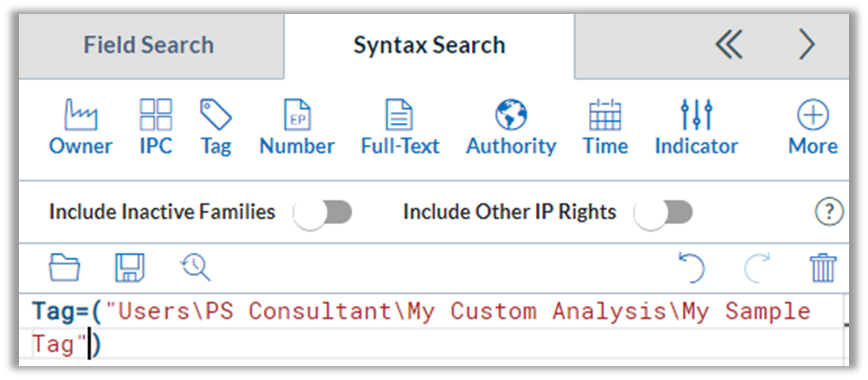Screen dimensions: 868x380
Task: Toggle Include Inactive Families switch
Action: [323, 213]
